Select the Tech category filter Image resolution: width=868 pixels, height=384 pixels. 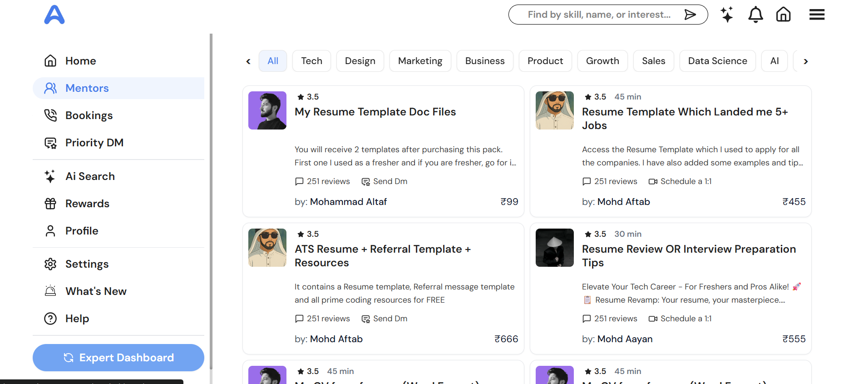(x=311, y=61)
